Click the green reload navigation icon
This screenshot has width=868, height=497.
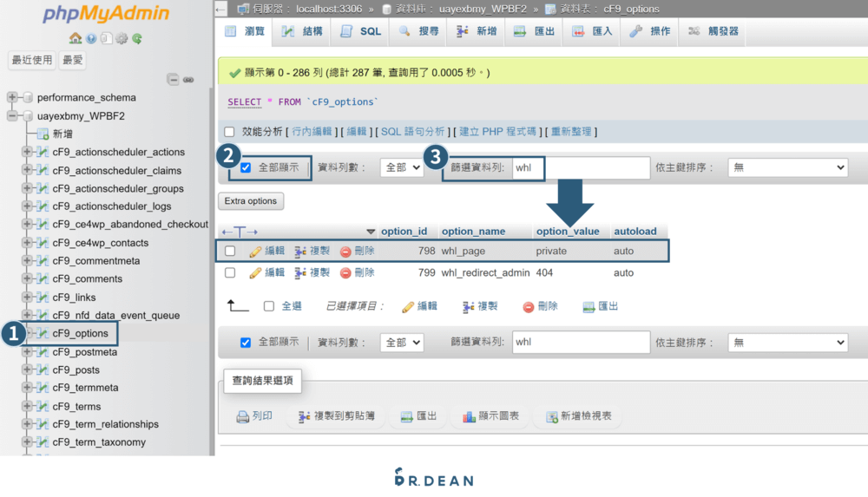pos(137,38)
